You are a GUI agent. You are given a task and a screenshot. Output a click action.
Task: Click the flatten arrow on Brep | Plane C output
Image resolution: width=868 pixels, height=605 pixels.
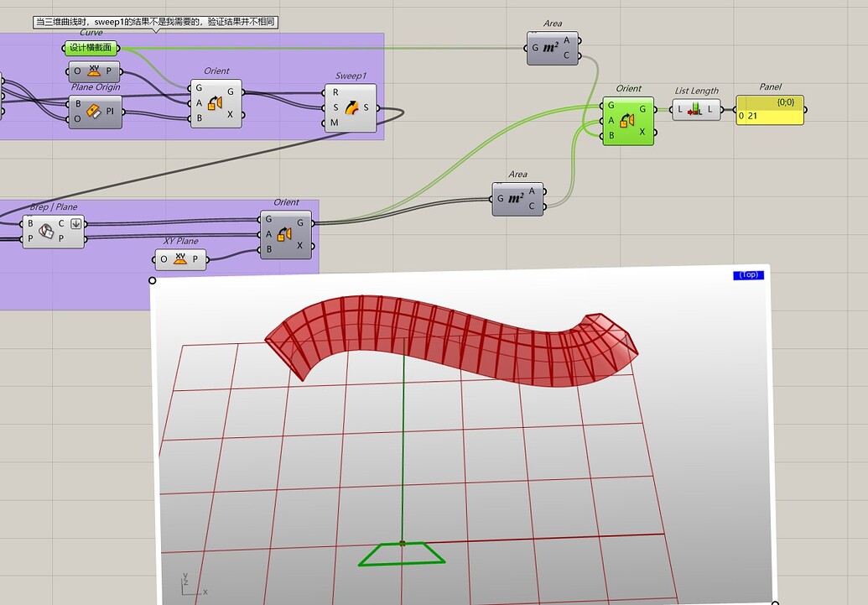[74, 222]
